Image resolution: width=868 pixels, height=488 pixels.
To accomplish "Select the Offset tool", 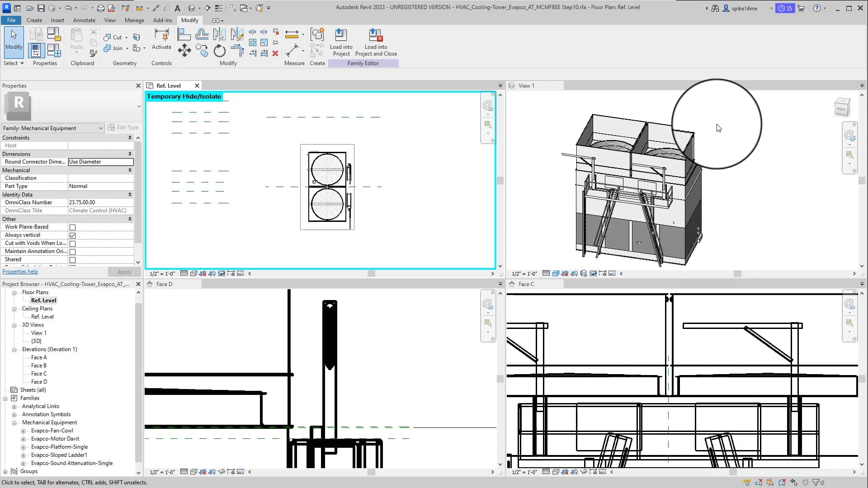I will 202,34.
